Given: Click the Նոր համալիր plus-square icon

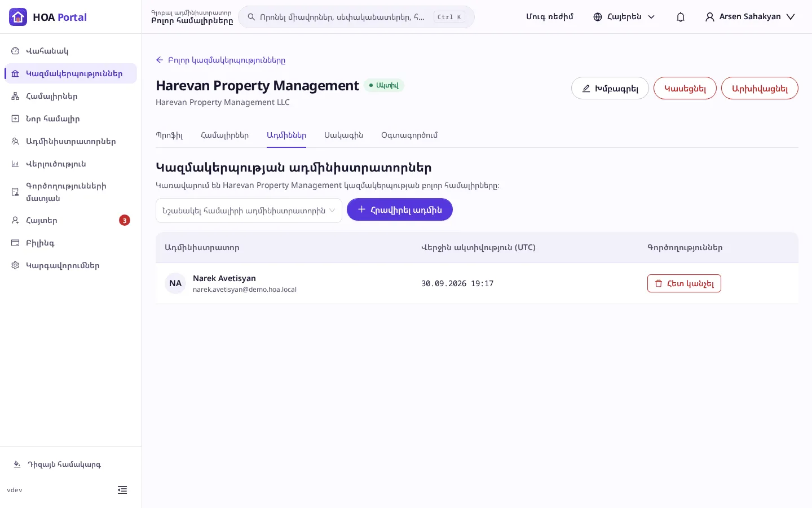Looking at the screenshot, I should point(15,119).
